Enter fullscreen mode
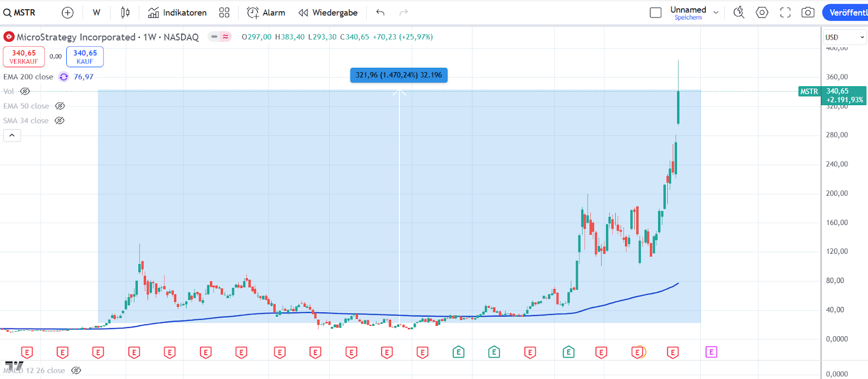868x379 pixels. [785, 12]
